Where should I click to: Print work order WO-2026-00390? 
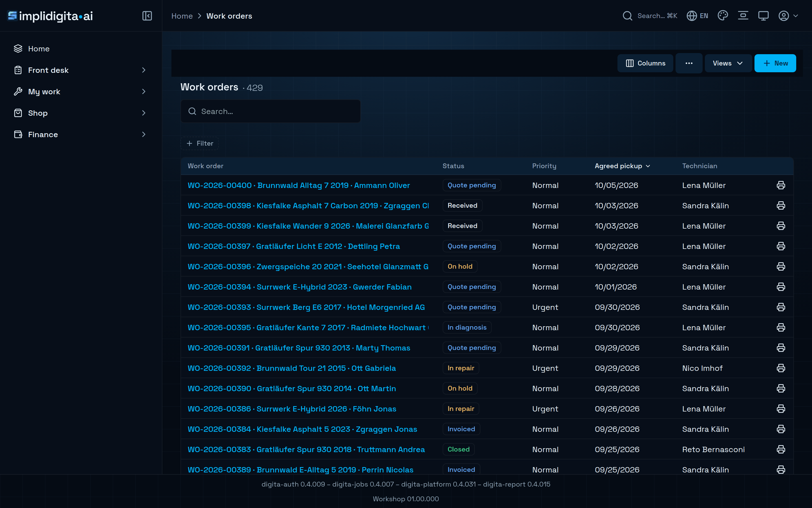pos(781,388)
